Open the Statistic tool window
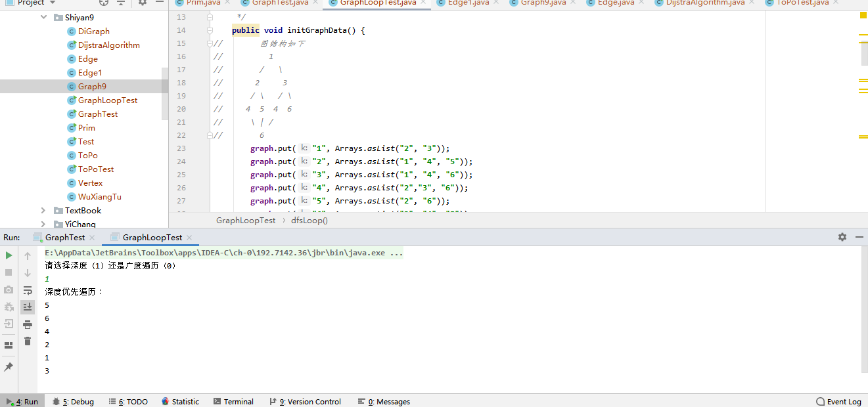 pyautogui.click(x=180, y=401)
